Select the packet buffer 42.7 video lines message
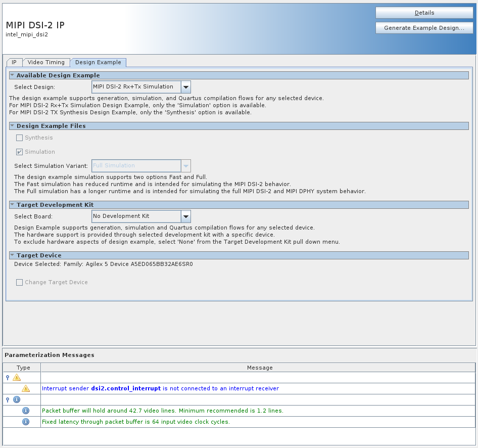 pos(258,411)
